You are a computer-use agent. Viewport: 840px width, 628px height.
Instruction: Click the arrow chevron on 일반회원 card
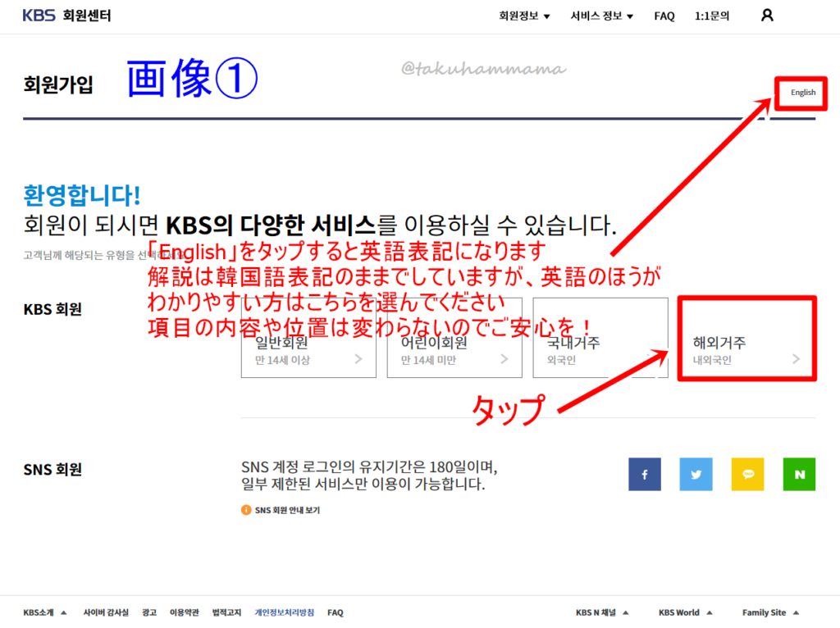coord(358,359)
